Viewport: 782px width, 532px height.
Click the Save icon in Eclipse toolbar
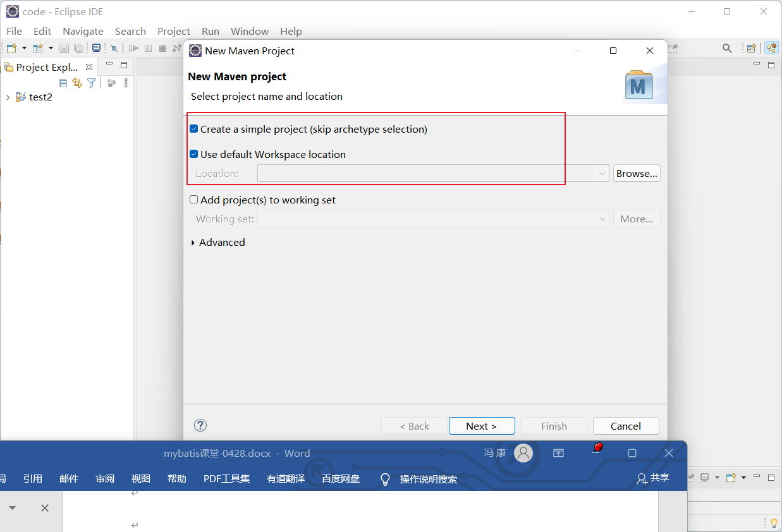tap(64, 48)
